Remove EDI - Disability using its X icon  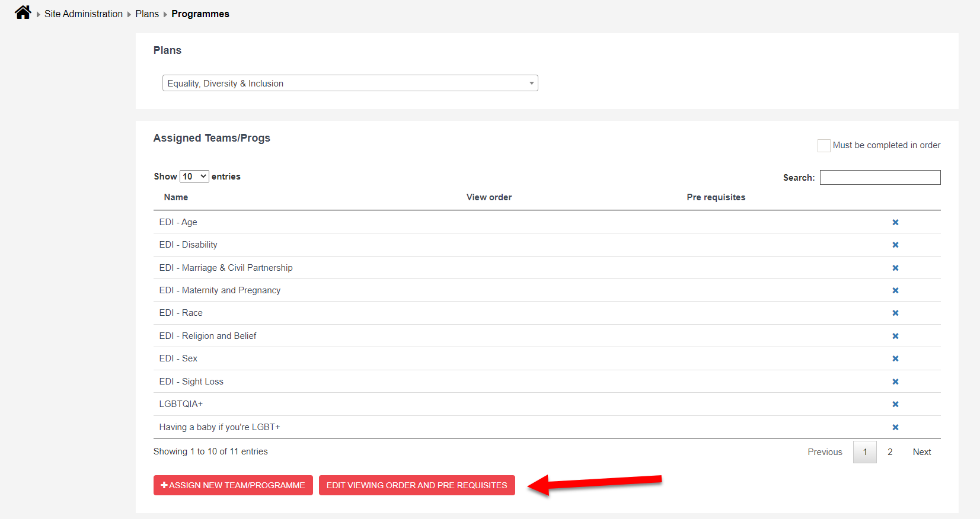895,245
